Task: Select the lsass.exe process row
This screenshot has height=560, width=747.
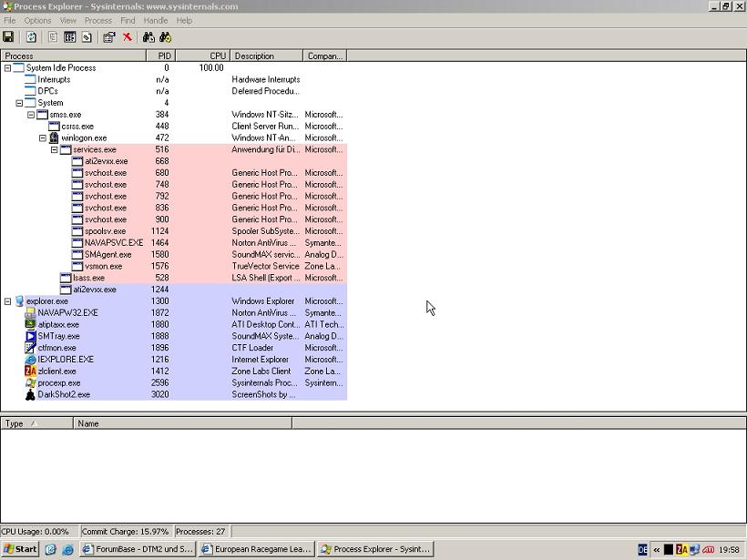Action: click(173, 278)
